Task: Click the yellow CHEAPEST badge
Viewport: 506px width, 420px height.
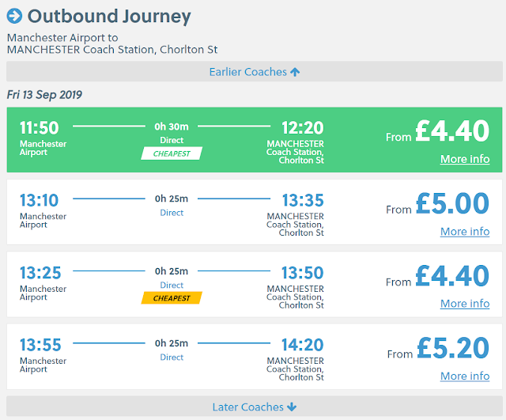Action: click(x=172, y=298)
